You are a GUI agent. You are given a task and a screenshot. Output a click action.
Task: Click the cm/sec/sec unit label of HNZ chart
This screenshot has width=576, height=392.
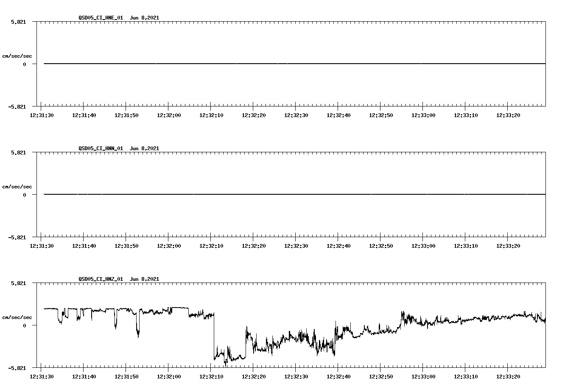[17, 317]
